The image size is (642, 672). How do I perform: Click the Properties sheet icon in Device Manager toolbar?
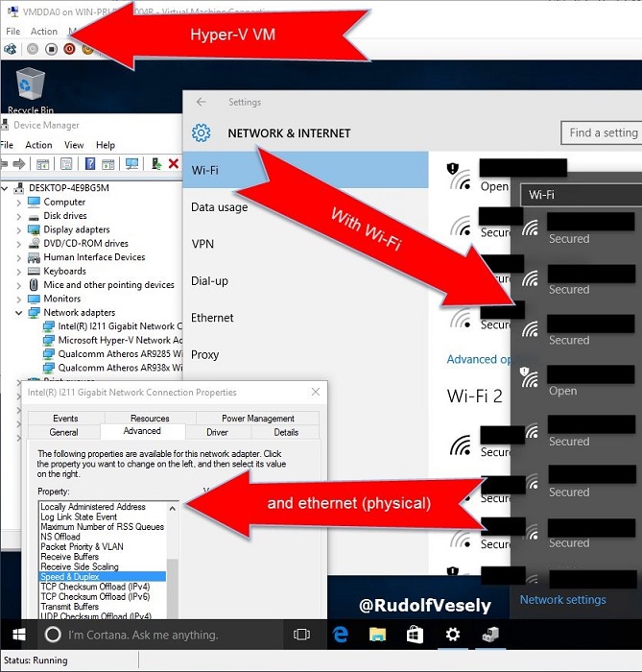(66, 164)
